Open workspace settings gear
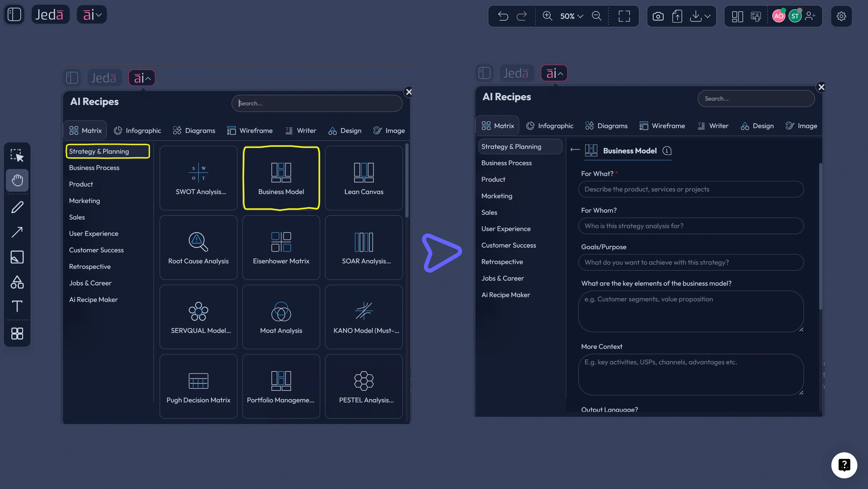The height and width of the screenshot is (489, 868). pyautogui.click(x=841, y=16)
